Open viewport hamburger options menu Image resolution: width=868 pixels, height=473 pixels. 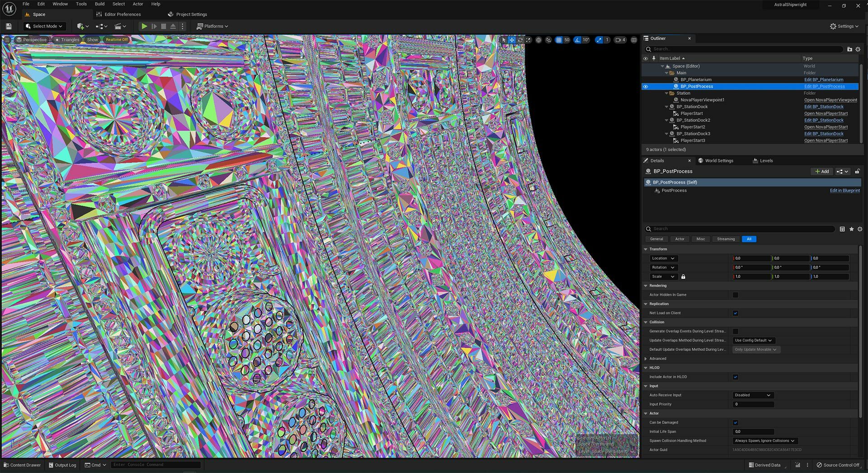pyautogui.click(x=7, y=40)
